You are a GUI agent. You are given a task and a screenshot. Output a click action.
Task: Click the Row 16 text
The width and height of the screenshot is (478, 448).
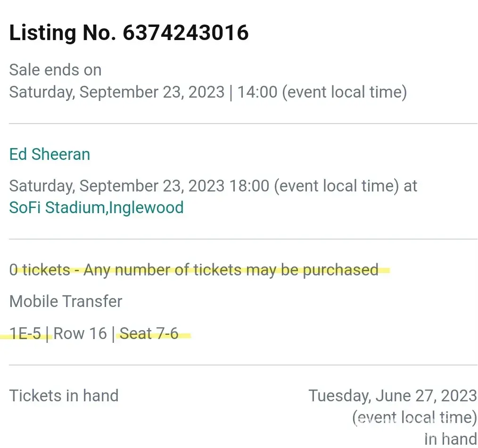(x=80, y=333)
